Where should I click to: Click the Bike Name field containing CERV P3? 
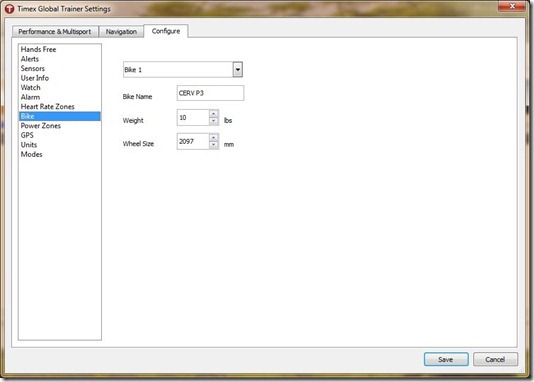[210, 93]
